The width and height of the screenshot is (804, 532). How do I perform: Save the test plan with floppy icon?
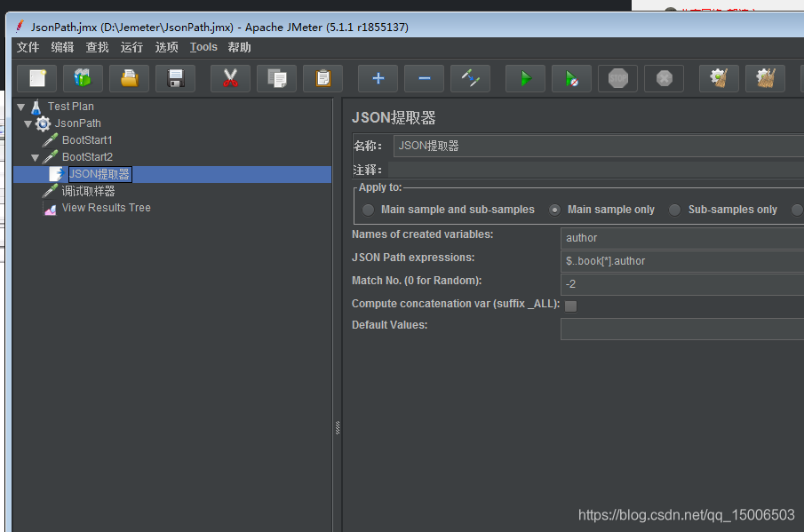[175, 78]
